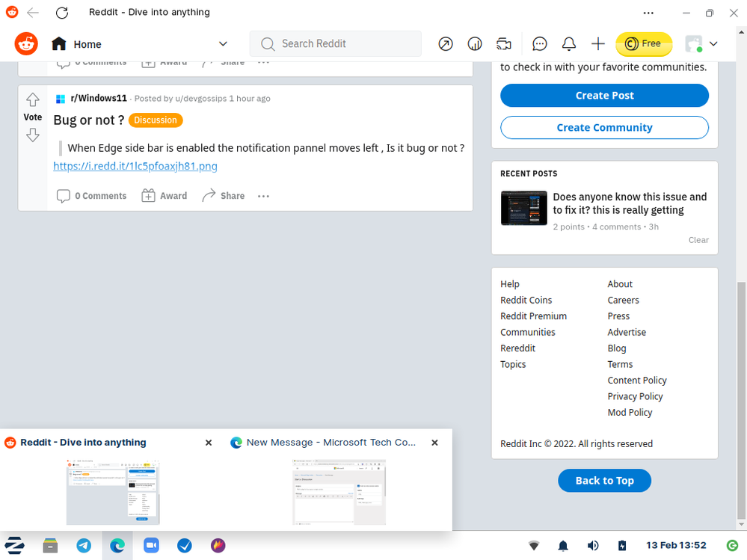The height and width of the screenshot is (560, 747).
Task: Open the Careers footer link
Action: click(623, 300)
